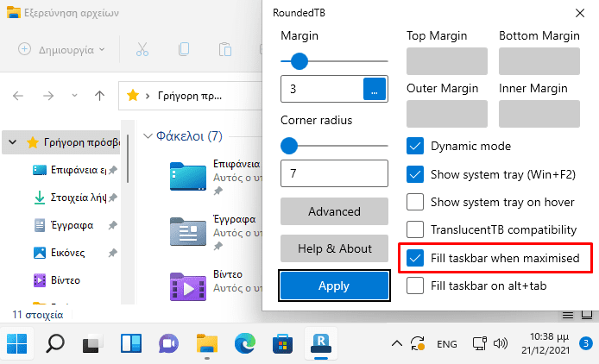Open Microsoft Store from taskbar
Image resolution: width=599 pixels, height=364 pixels.
pos(283,343)
